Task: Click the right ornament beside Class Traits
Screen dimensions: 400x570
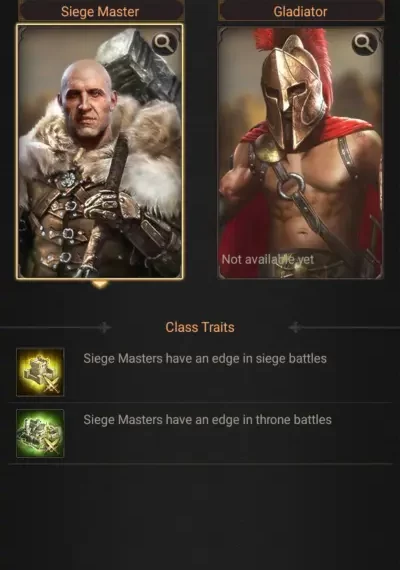Action: pos(295,328)
